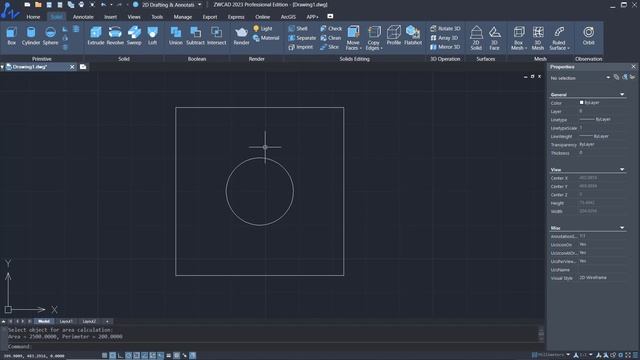
Task: Select the Sphere primitive tool
Action: [x=50, y=36]
